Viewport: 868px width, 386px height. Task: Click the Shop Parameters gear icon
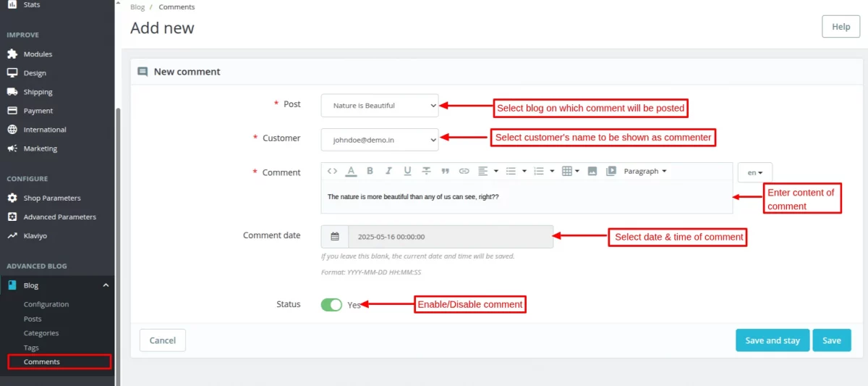point(12,198)
